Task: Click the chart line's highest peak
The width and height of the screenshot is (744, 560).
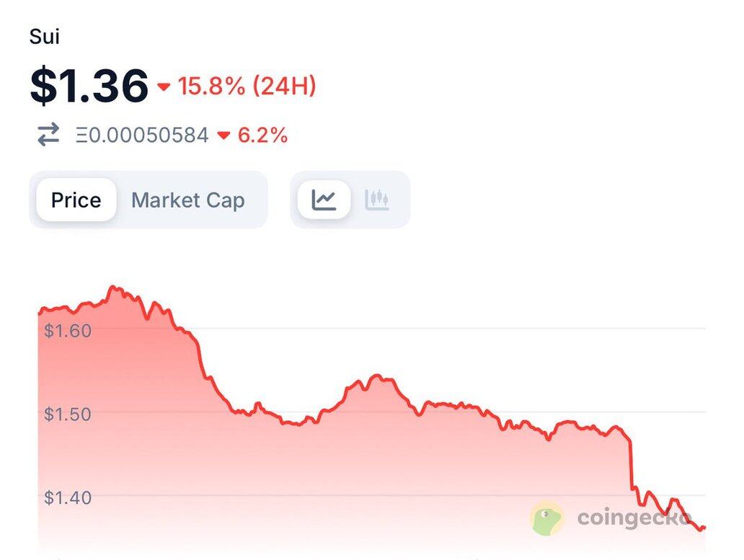Action: pyautogui.click(x=113, y=288)
